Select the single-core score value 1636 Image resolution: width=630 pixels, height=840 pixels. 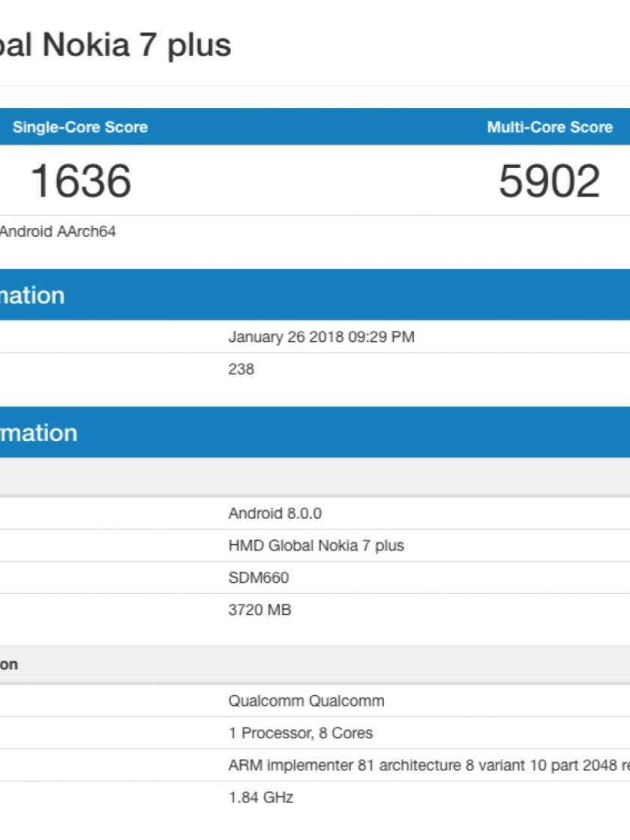pos(81,181)
